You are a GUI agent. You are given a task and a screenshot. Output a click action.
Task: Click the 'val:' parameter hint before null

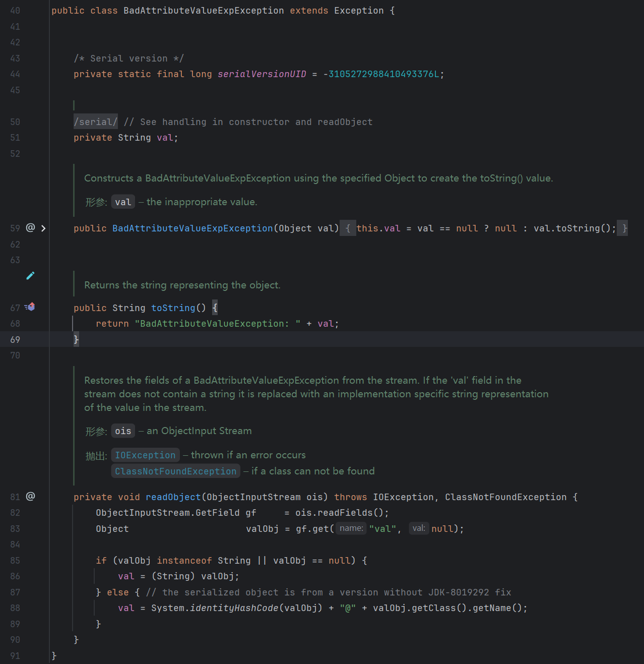(419, 528)
